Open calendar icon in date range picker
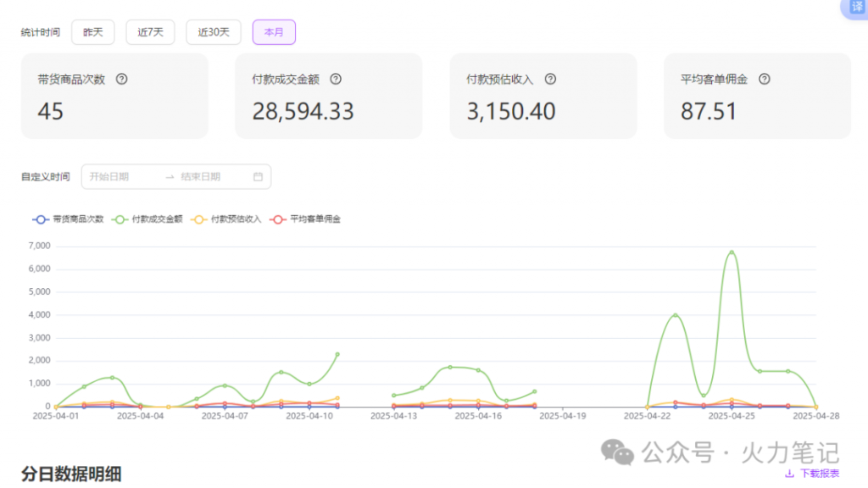The image size is (868, 488). 258,177
